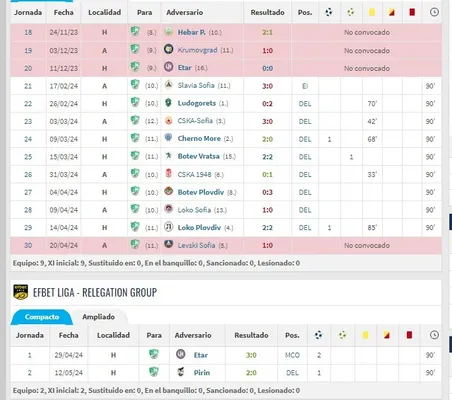Open the Cherno More team link

pos(199,139)
